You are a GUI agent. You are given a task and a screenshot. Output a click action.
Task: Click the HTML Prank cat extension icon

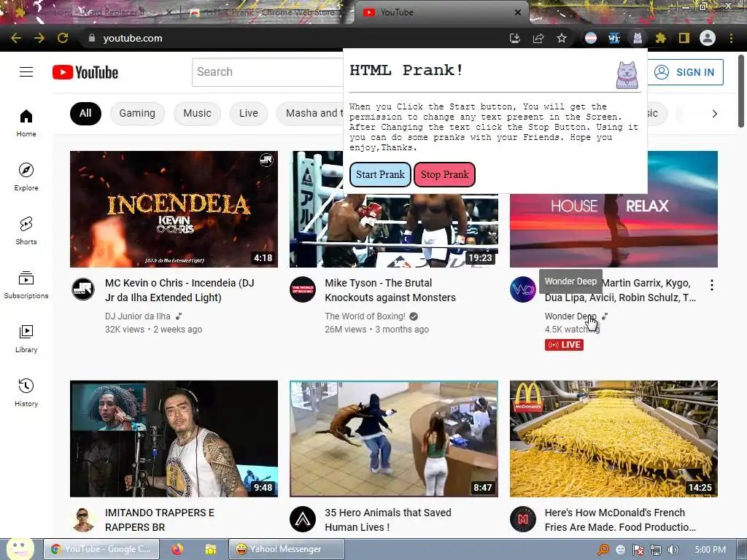click(638, 38)
